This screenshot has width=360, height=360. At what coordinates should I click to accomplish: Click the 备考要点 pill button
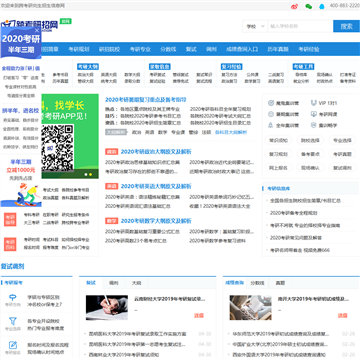coord(310,154)
